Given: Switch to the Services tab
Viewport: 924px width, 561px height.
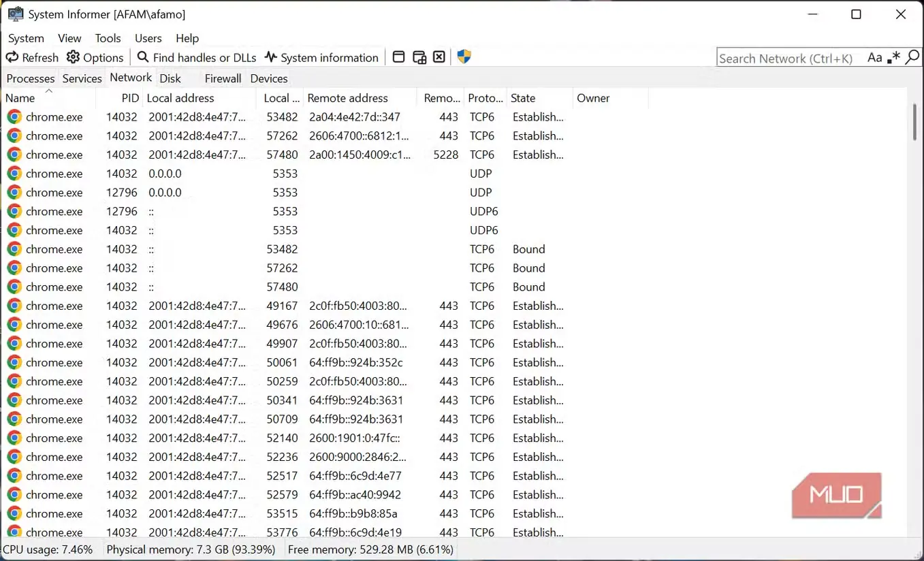Looking at the screenshot, I should point(82,78).
